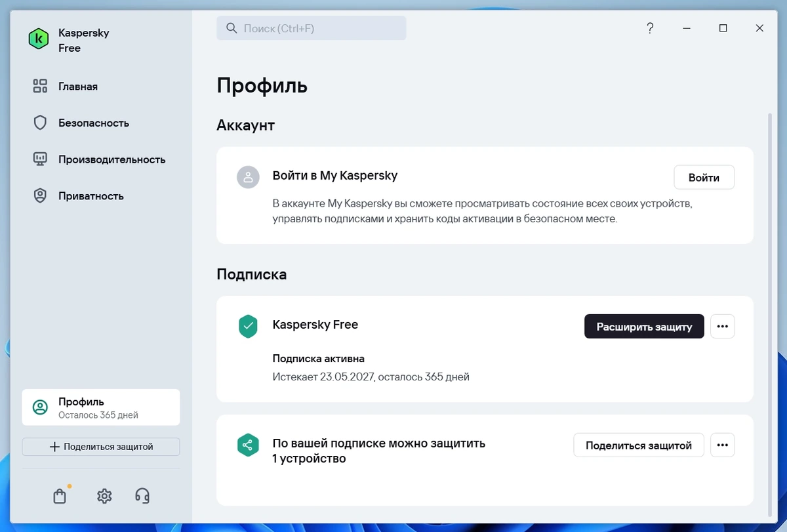Click the Приватность shield-person icon

pos(40,196)
